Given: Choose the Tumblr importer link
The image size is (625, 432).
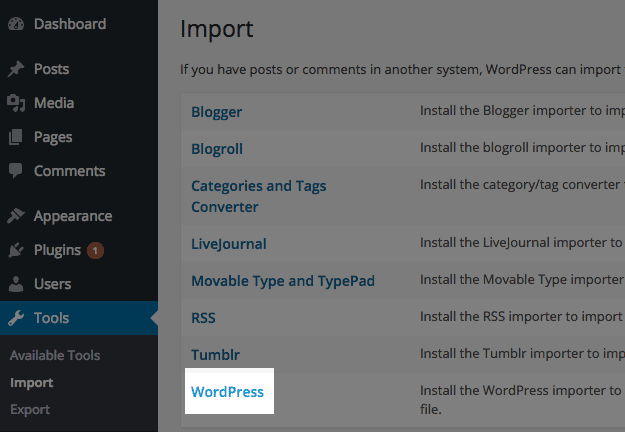Looking at the screenshot, I should click(x=215, y=355).
